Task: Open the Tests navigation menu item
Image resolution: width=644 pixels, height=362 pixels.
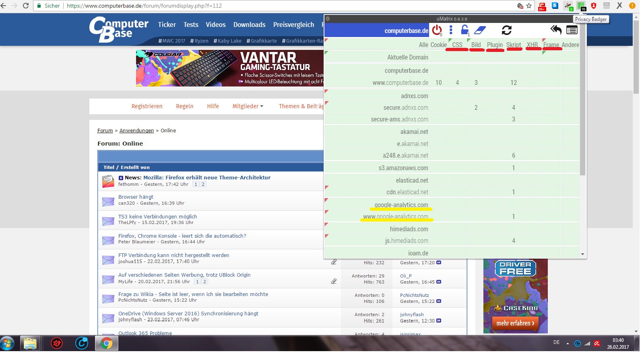Action: coord(191,25)
